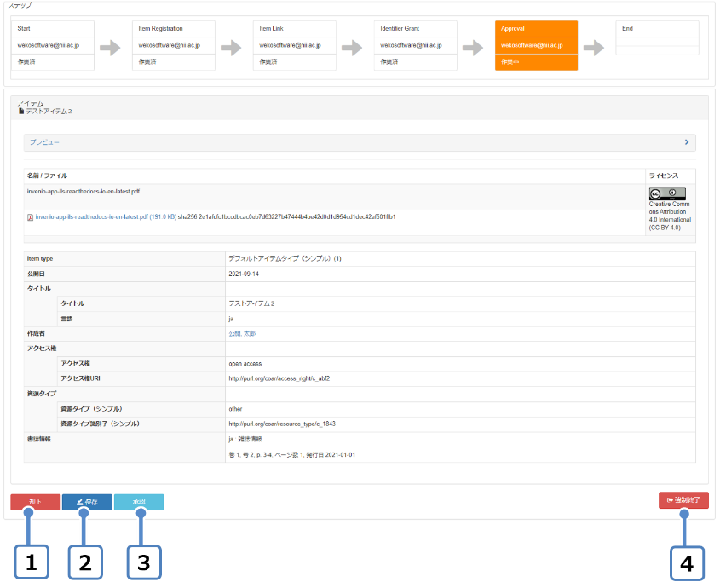Select the Item Link step box
Image resolution: width=720 pixels, height=588 pixels.
[x=294, y=45]
